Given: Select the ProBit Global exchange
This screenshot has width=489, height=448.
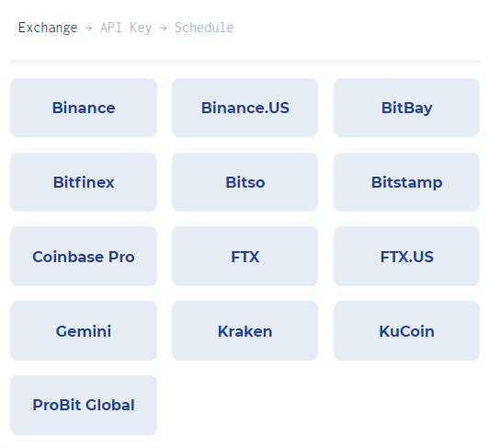Looking at the screenshot, I should point(84,405).
